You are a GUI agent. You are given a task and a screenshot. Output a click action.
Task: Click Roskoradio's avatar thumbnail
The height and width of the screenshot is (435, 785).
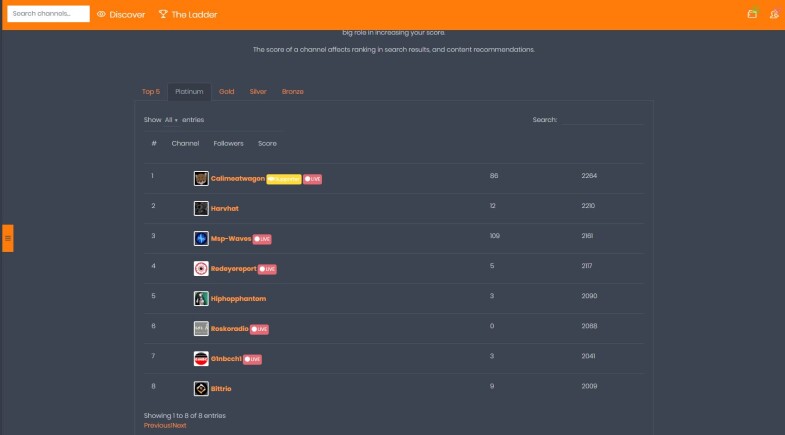pos(201,329)
